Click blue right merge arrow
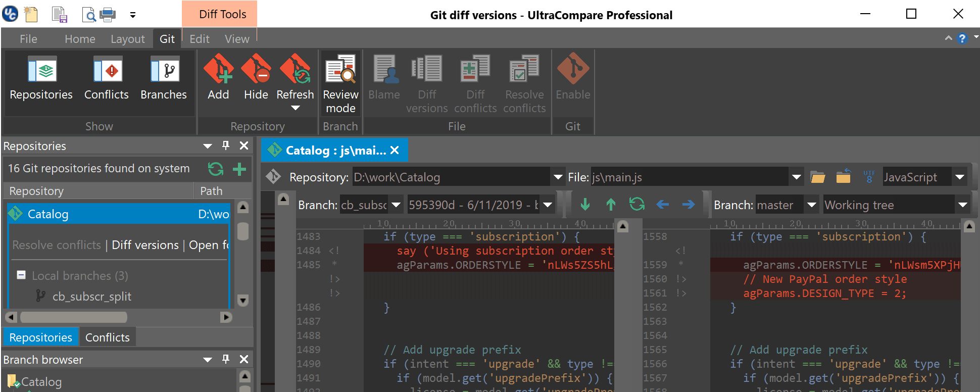The image size is (980, 392). pos(689,205)
